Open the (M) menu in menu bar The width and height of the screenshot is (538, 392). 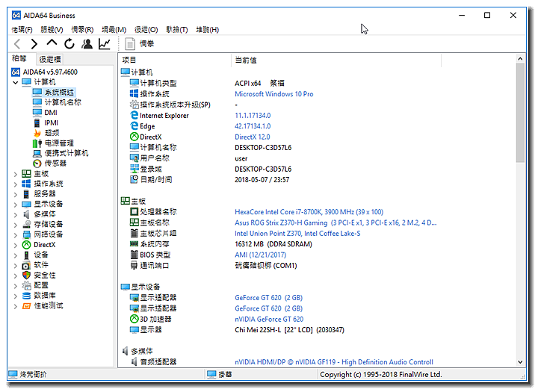click(x=114, y=30)
